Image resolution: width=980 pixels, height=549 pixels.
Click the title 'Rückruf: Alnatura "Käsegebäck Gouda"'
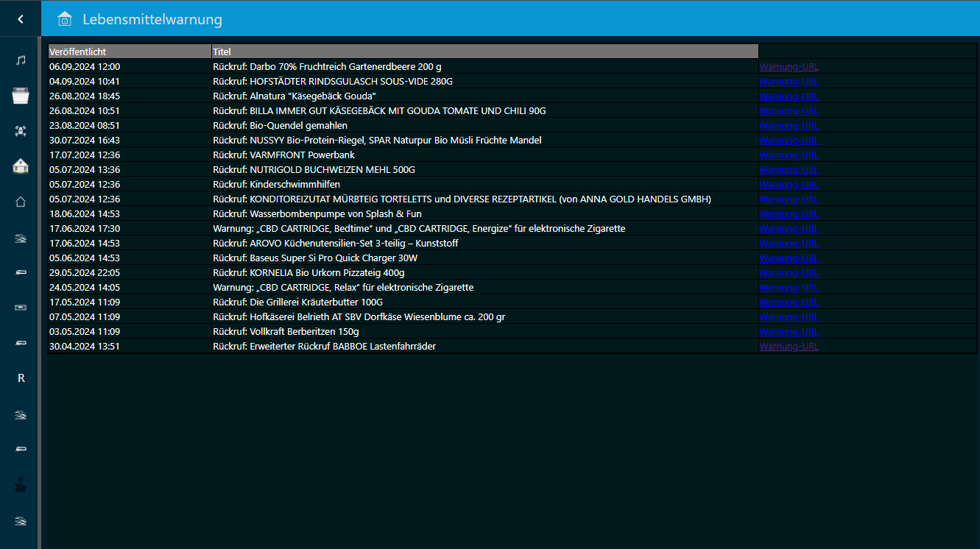click(295, 96)
